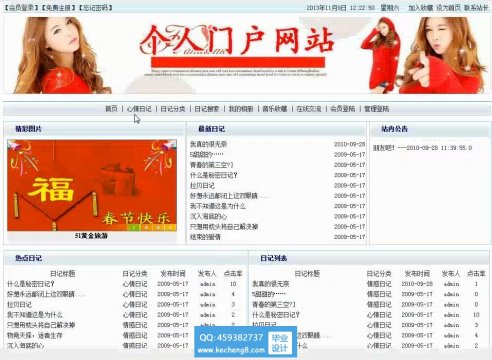Open 心情日记 in navigation menu
492x360 pixels.
(139, 109)
